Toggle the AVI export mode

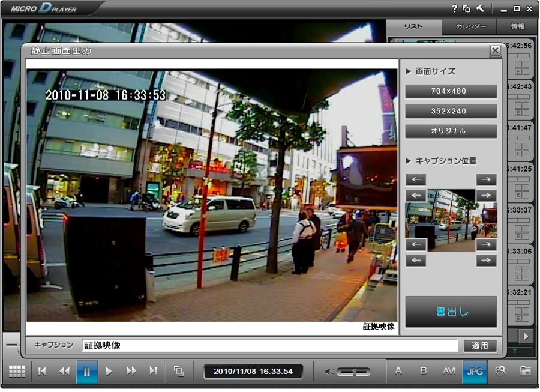pyautogui.click(x=449, y=372)
